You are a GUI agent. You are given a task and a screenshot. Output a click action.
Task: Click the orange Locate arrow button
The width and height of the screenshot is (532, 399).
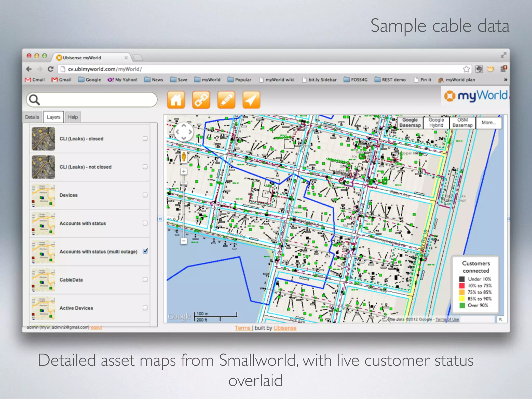pyautogui.click(x=251, y=100)
